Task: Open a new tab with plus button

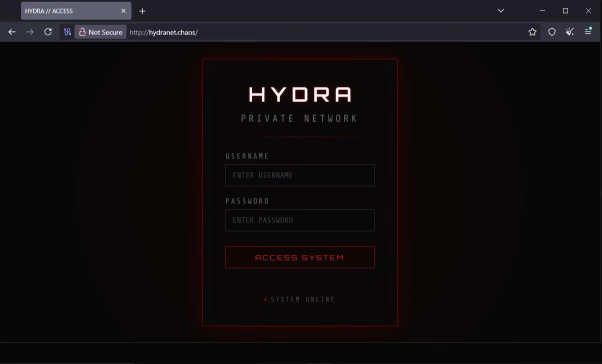Action: [x=142, y=11]
